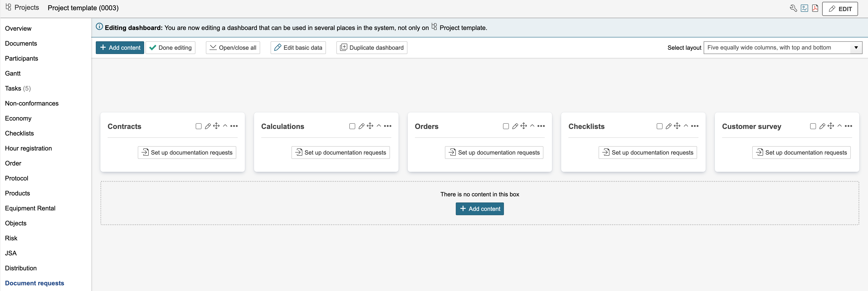Click Add content in the empty box
Screen dimensions: 868x291
479,209
